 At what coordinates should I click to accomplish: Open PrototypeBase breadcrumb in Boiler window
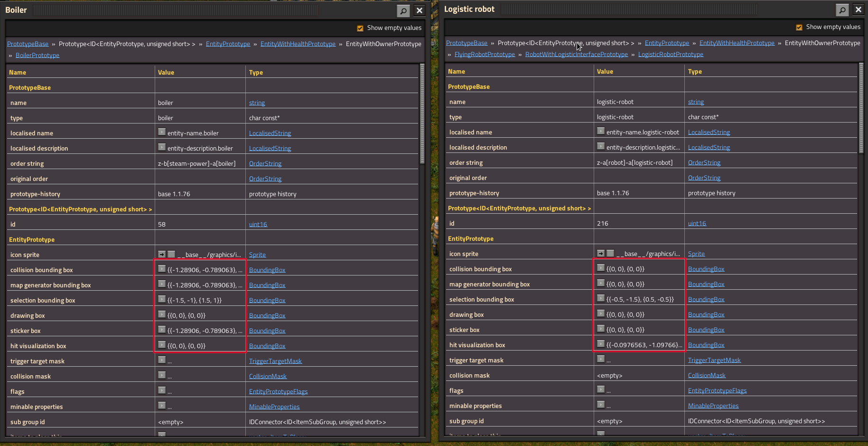point(28,44)
